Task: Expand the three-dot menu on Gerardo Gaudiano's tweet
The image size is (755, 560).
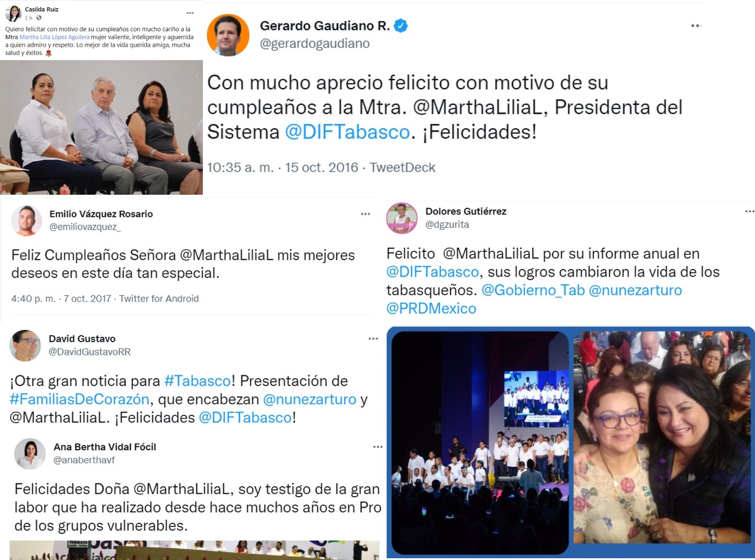Action: 695,26
